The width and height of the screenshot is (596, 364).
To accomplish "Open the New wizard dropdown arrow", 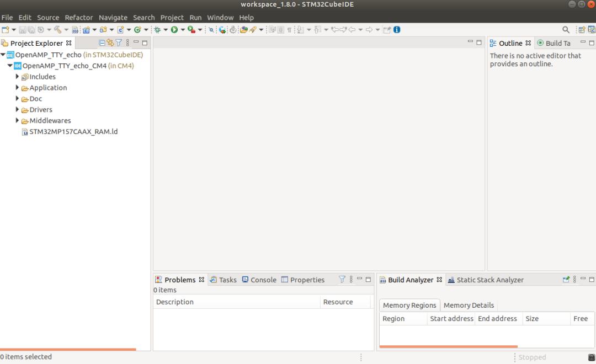I will tap(14, 30).
